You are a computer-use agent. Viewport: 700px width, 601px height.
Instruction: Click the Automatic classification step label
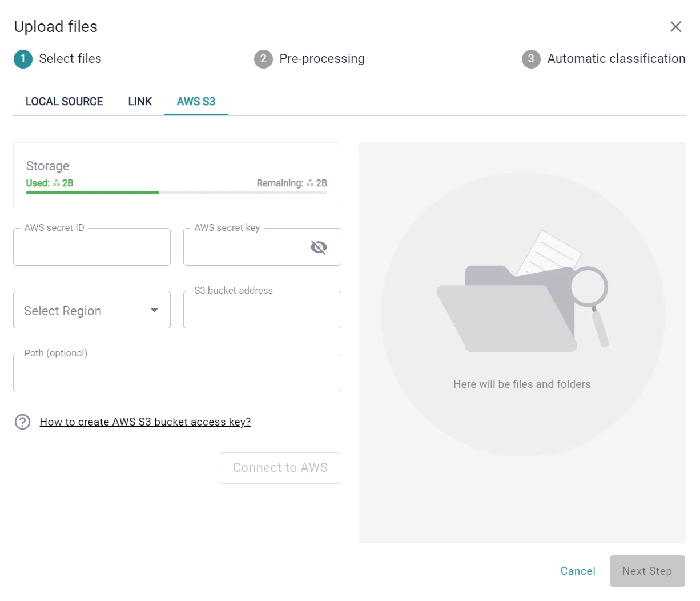[616, 59]
